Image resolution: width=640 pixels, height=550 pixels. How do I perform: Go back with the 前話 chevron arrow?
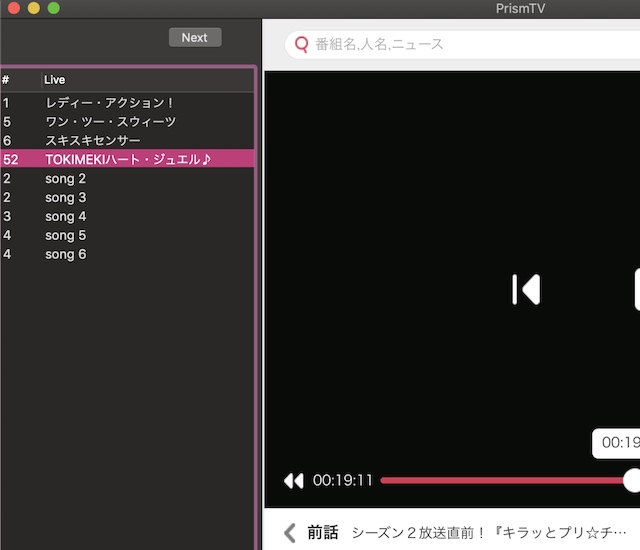(290, 532)
